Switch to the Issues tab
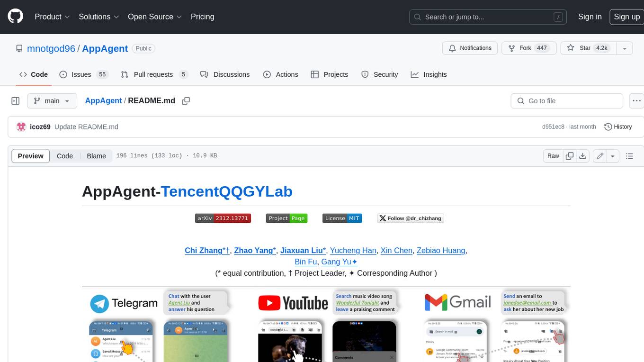The image size is (644, 362). click(83, 74)
